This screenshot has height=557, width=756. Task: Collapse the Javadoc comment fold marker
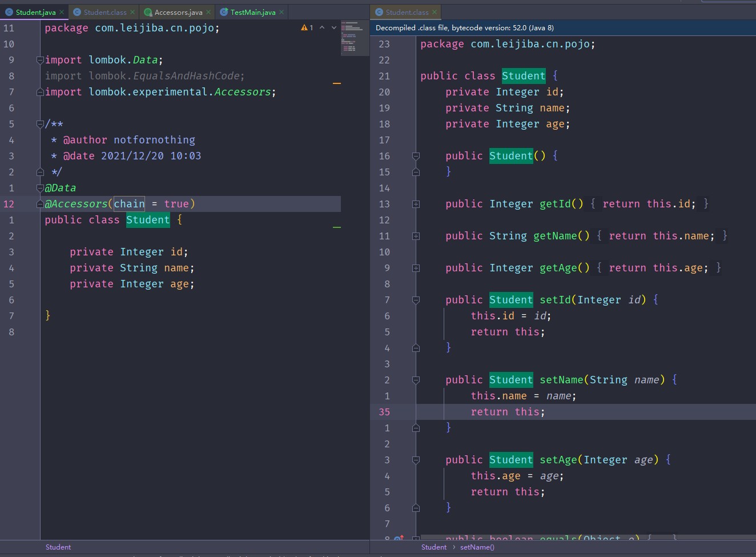coord(40,124)
